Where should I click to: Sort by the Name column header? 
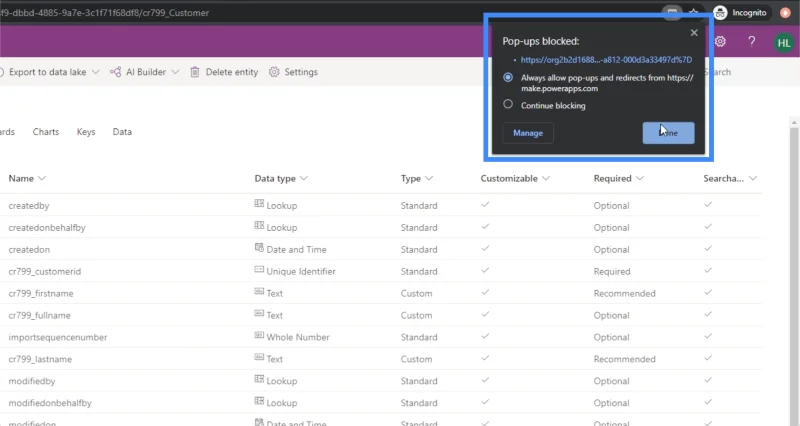coord(21,178)
